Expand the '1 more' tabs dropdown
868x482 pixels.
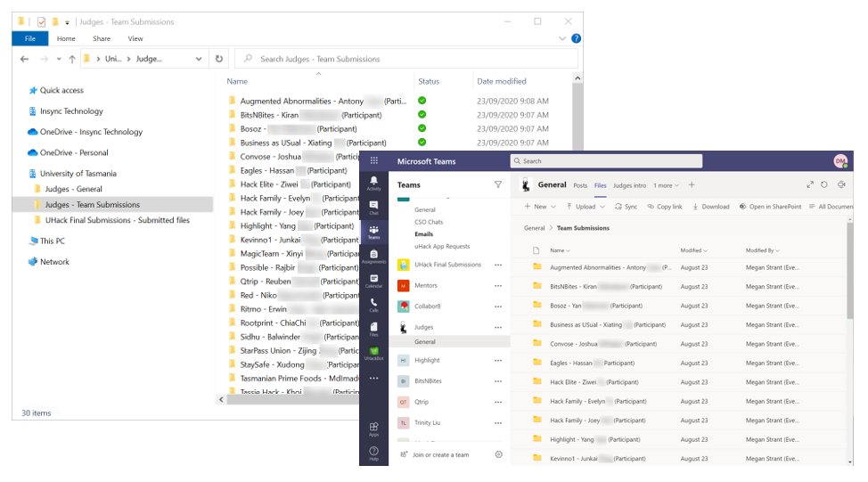[x=666, y=185]
